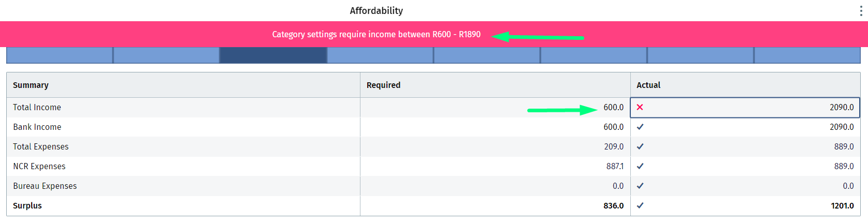868x223 pixels.
Task: Select the highlighted Total Income actual cell 2090.0
Action: [745, 107]
